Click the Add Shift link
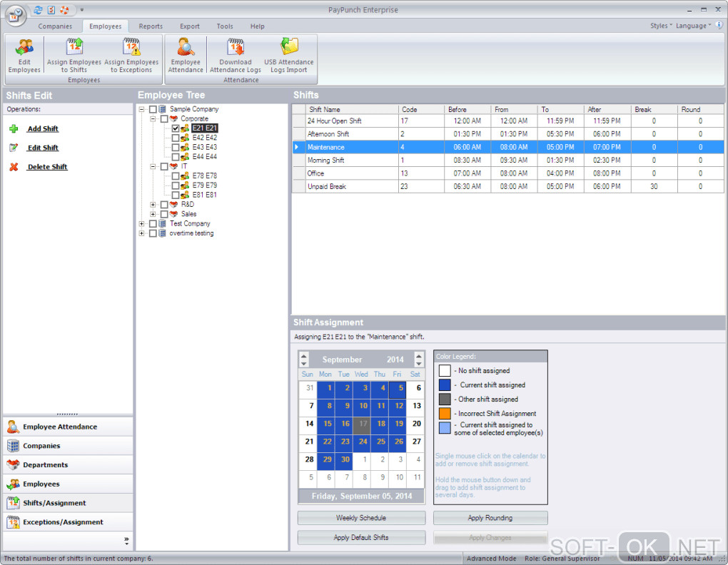 tap(43, 129)
